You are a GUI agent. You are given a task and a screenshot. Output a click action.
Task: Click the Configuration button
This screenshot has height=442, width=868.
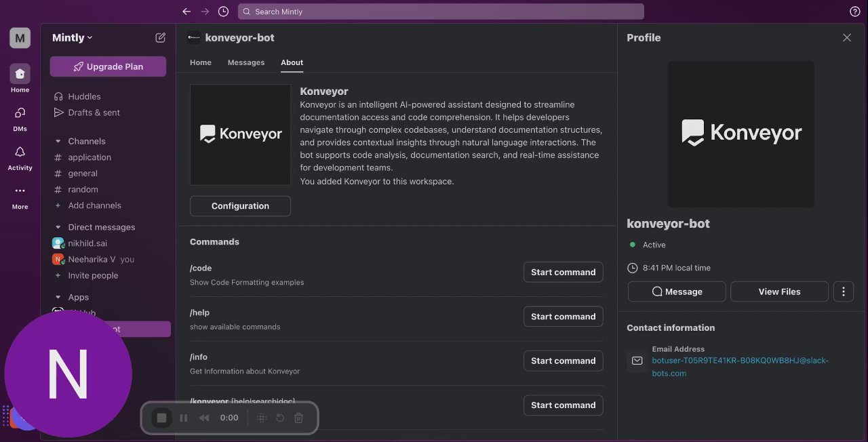coord(240,206)
